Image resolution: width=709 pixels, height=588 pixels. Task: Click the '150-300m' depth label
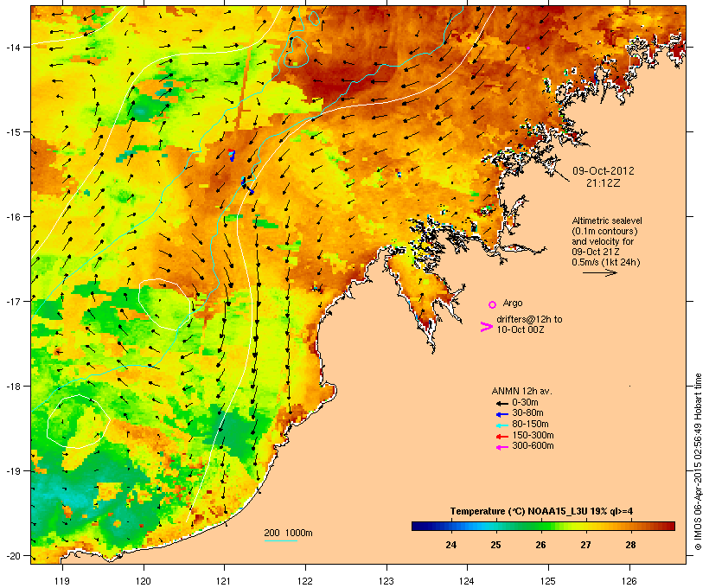(533, 435)
